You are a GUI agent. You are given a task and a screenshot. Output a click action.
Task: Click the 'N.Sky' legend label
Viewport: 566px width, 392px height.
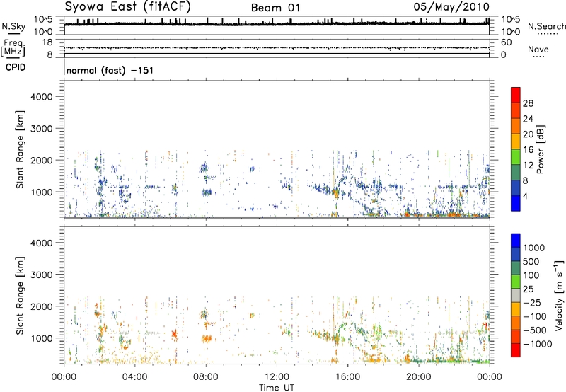point(13,26)
